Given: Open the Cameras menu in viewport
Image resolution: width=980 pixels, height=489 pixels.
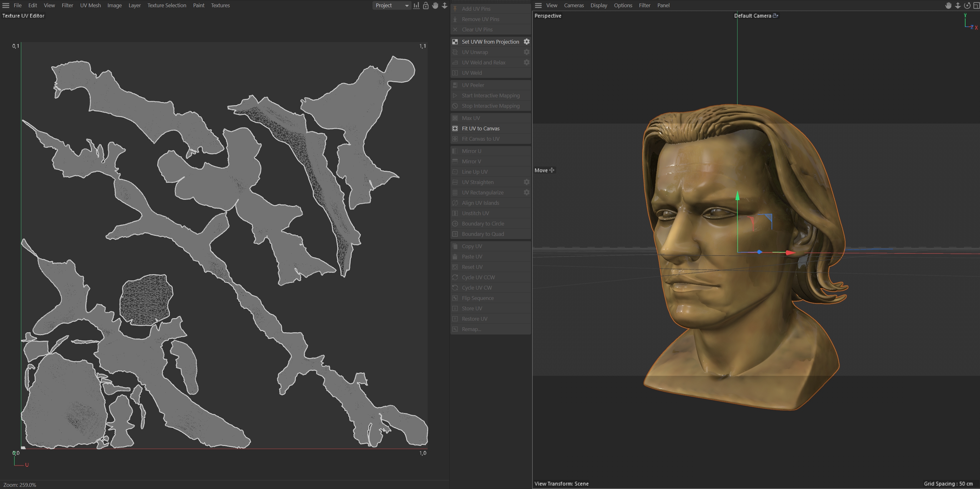Looking at the screenshot, I should pyautogui.click(x=574, y=5).
